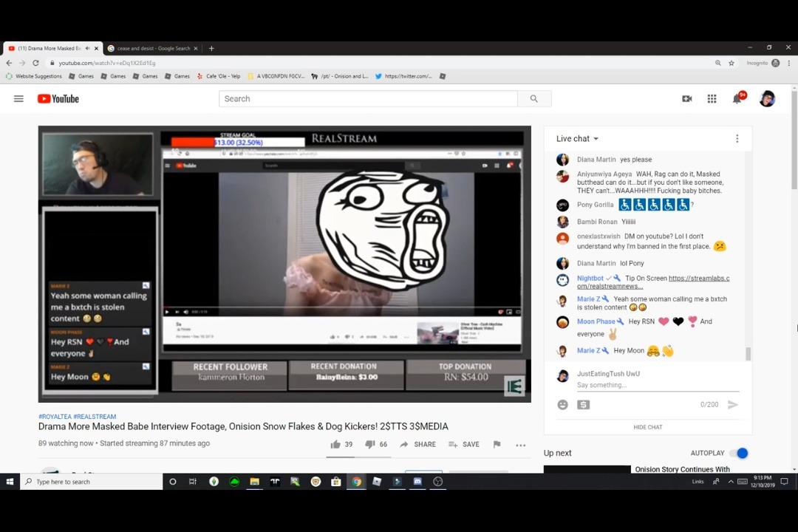The height and width of the screenshot is (532, 798).
Task: Expand the Live chat dropdown
Action: (577, 138)
